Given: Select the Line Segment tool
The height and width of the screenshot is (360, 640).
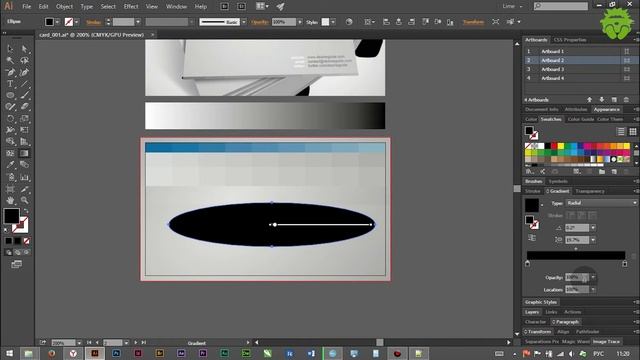Looking at the screenshot, I should pyautogui.click(x=24, y=84).
